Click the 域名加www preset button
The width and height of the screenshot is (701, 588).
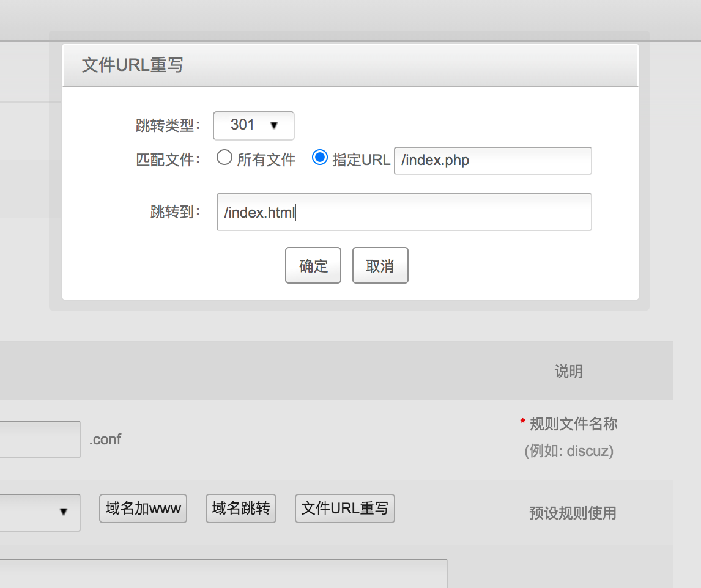(x=143, y=509)
